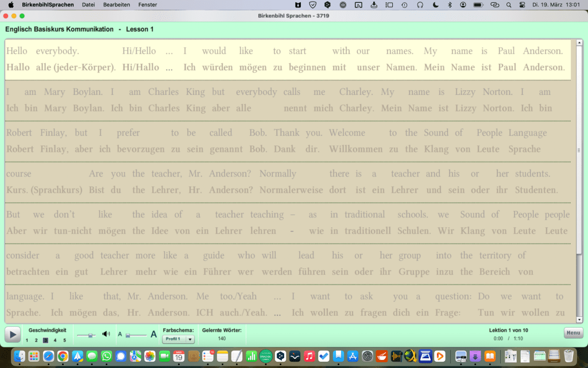Click the scrollbar down arrow of the text
588x368 pixels.
pyautogui.click(x=579, y=320)
